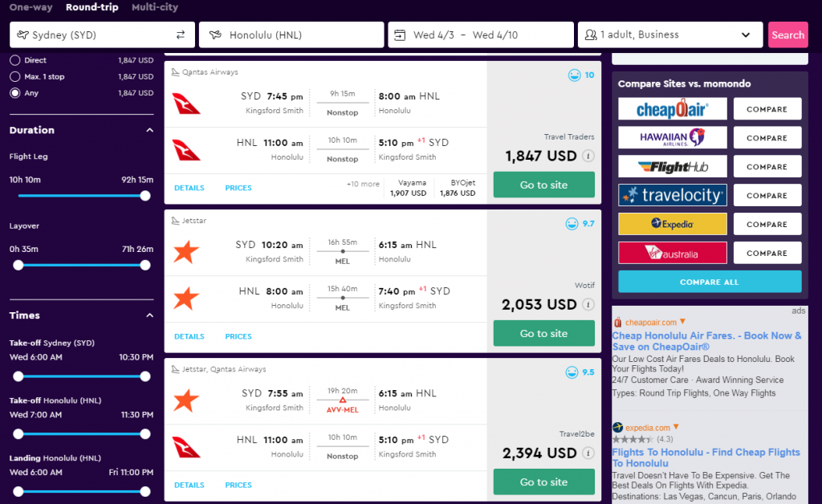Screen dimensions: 822x504
Task: Click the cheapOair comparison logo
Action: click(x=673, y=109)
